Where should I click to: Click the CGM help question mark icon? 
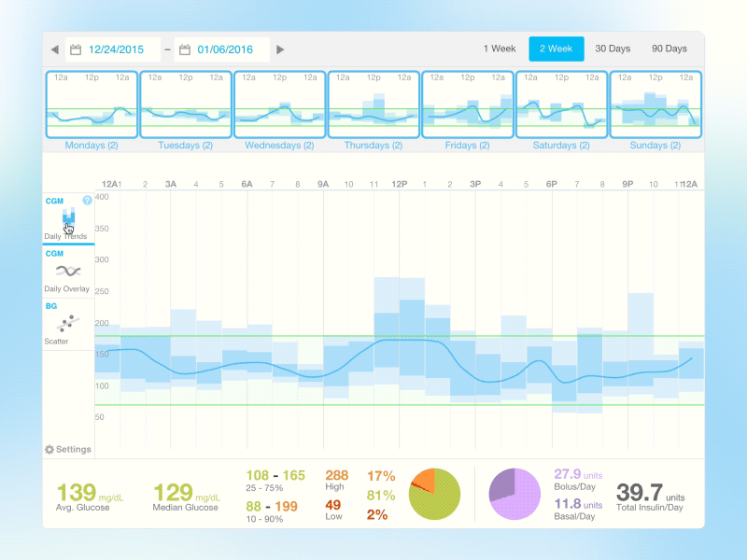(x=87, y=201)
